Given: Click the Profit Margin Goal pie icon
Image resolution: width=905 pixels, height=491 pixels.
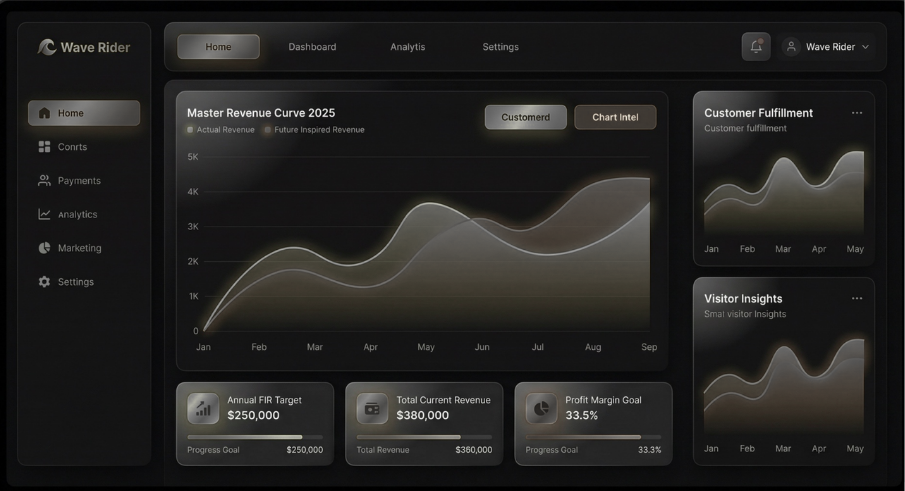Looking at the screenshot, I should click(541, 408).
